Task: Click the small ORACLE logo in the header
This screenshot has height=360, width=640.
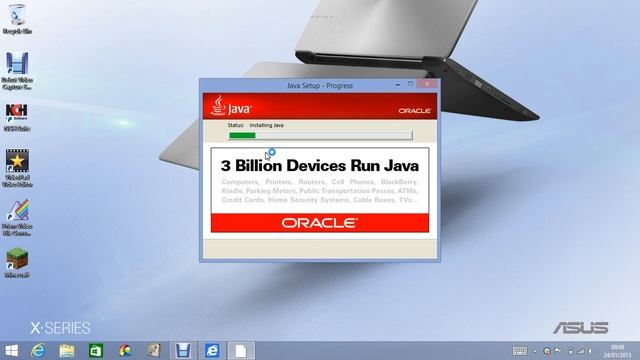Action: click(414, 111)
